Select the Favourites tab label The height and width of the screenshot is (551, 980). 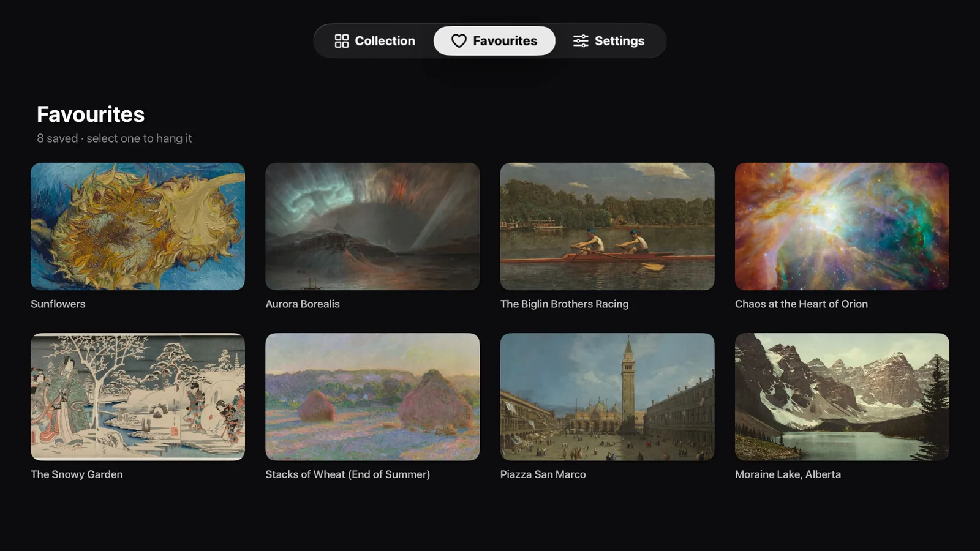coord(505,41)
